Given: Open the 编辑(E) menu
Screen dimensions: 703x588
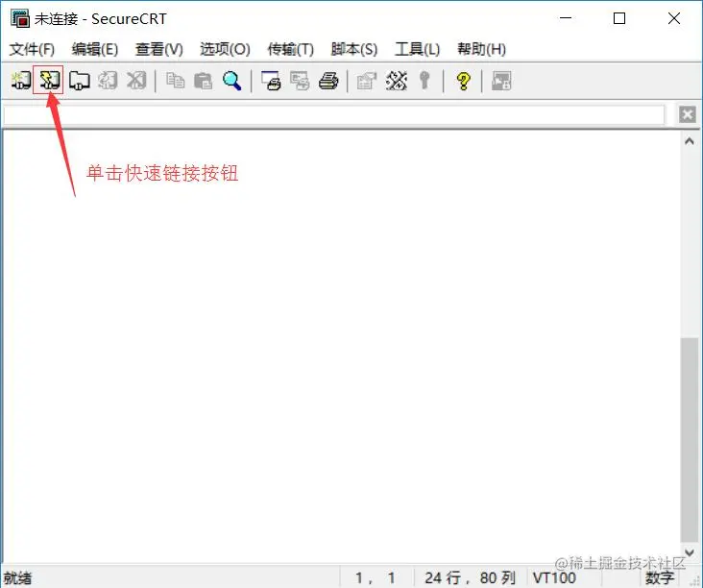Looking at the screenshot, I should click(95, 49).
